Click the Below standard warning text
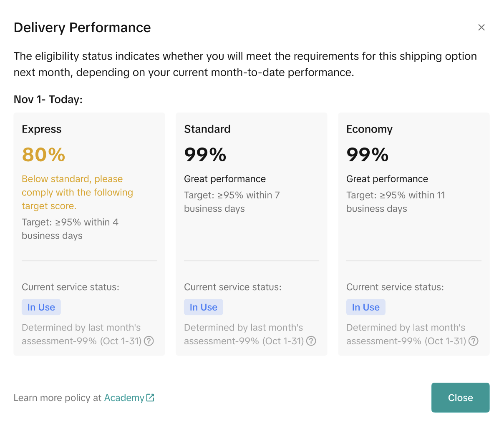The width and height of the screenshot is (504, 426). click(x=77, y=192)
